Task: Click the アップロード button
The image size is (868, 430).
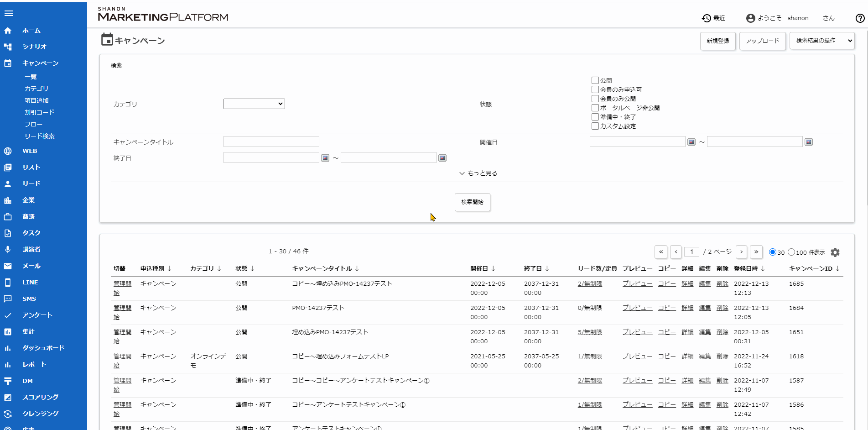Action: (763, 41)
